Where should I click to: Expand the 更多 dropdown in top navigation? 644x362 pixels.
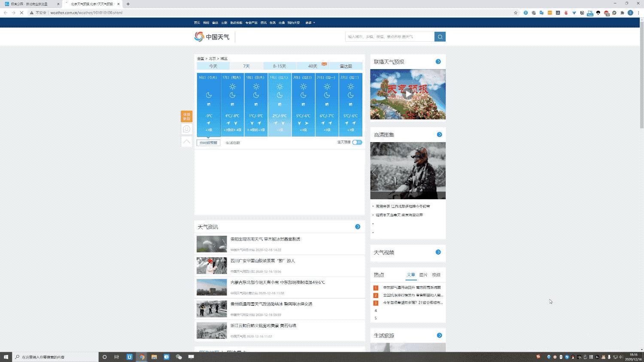coord(310,23)
